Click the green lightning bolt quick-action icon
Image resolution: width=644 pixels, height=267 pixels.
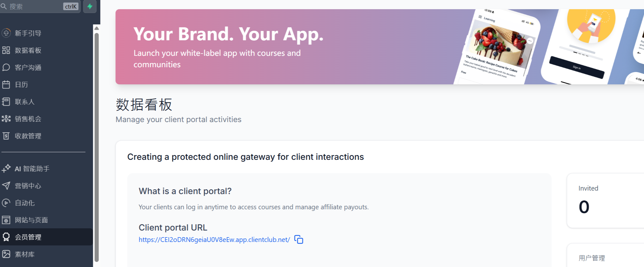pyautogui.click(x=90, y=6)
